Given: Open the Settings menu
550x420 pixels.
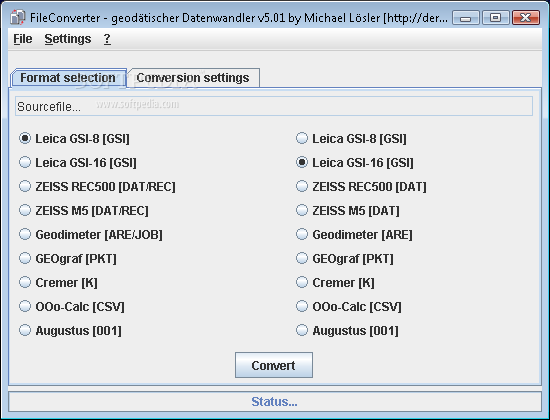Looking at the screenshot, I should tap(68, 39).
